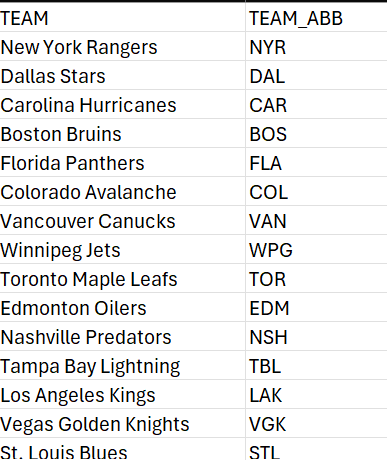Select the Boston Bruins cell
The image size is (387, 460).
(122, 134)
